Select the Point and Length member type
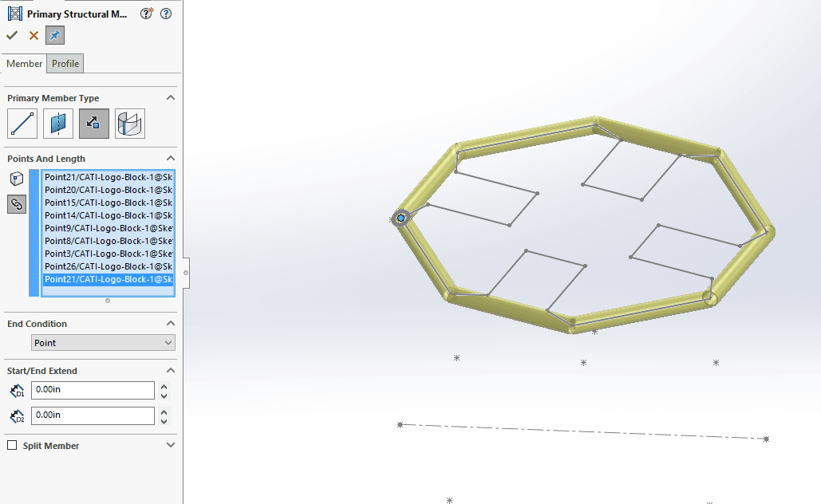Viewport: 821px width, 504px height. 94,124
